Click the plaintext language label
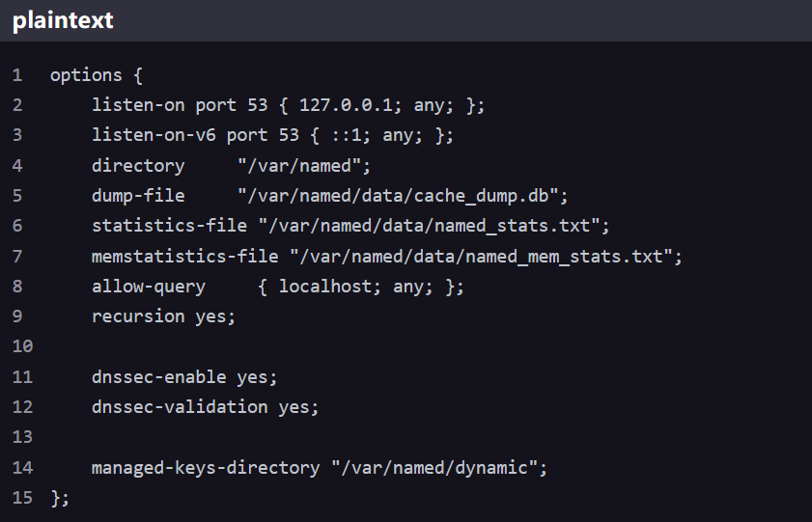Viewport: 812px width, 522px height. click(63, 20)
